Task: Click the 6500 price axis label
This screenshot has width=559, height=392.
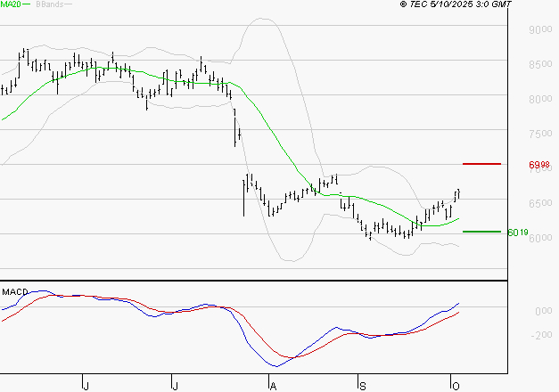Action: pos(540,203)
